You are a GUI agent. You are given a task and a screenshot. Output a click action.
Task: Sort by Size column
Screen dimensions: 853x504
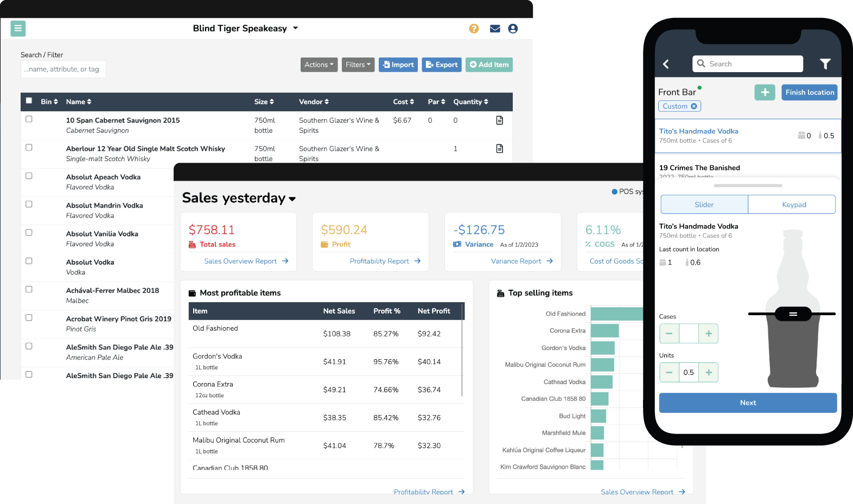click(x=264, y=102)
